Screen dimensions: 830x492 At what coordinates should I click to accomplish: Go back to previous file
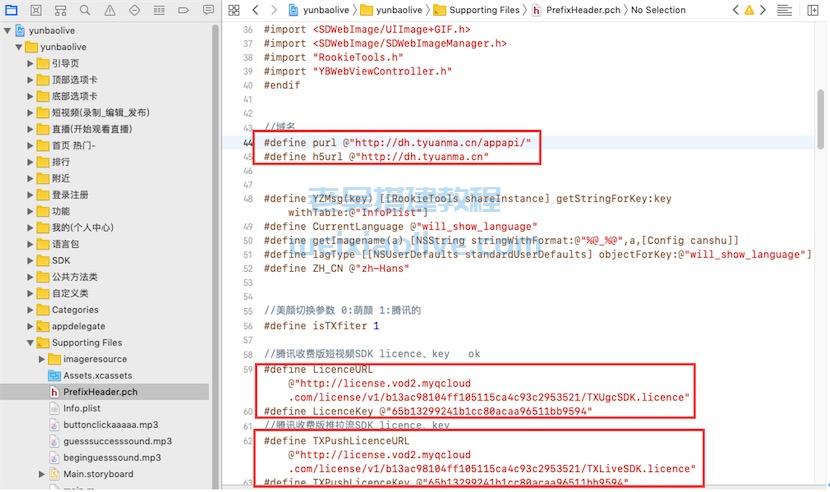coord(256,10)
